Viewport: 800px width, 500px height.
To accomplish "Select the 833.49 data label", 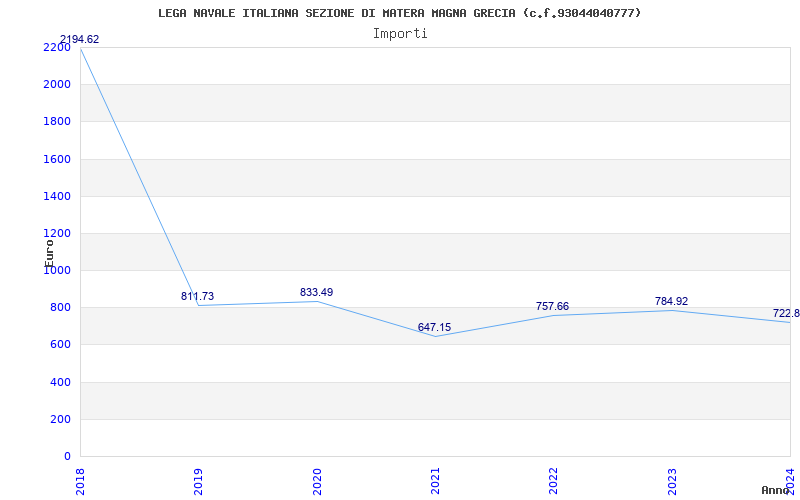I will [316, 292].
